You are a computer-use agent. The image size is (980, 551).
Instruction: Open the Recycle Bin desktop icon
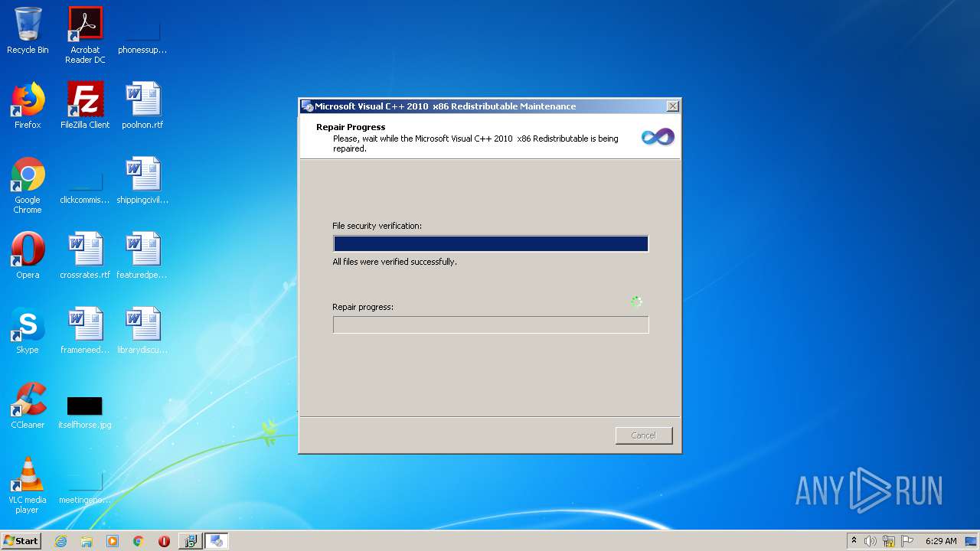tap(28, 31)
